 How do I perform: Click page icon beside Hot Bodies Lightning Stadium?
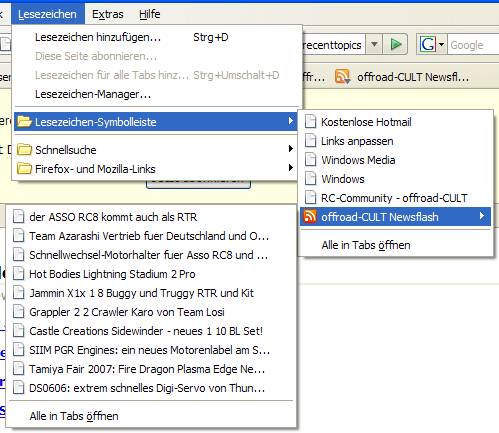pyautogui.click(x=19, y=274)
